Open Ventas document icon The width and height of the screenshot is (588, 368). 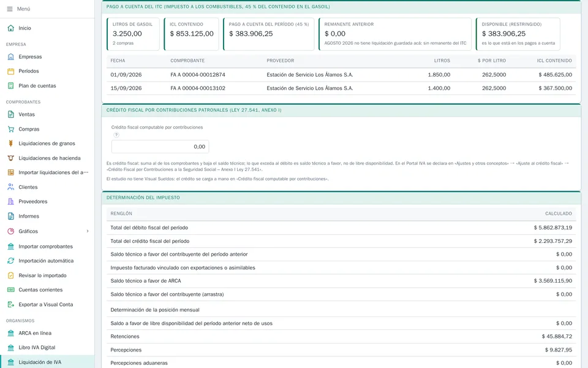pos(11,114)
